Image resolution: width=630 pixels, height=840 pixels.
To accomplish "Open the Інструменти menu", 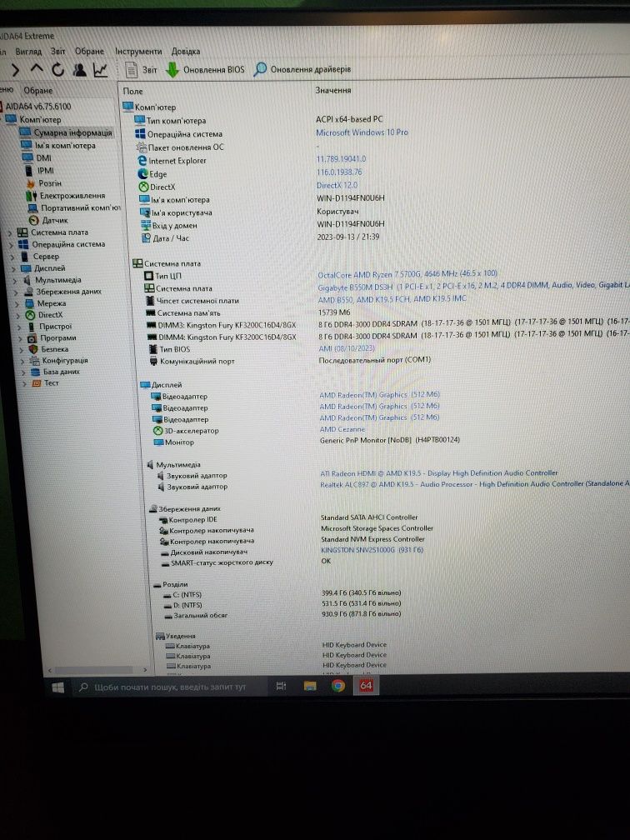I will pos(138,52).
